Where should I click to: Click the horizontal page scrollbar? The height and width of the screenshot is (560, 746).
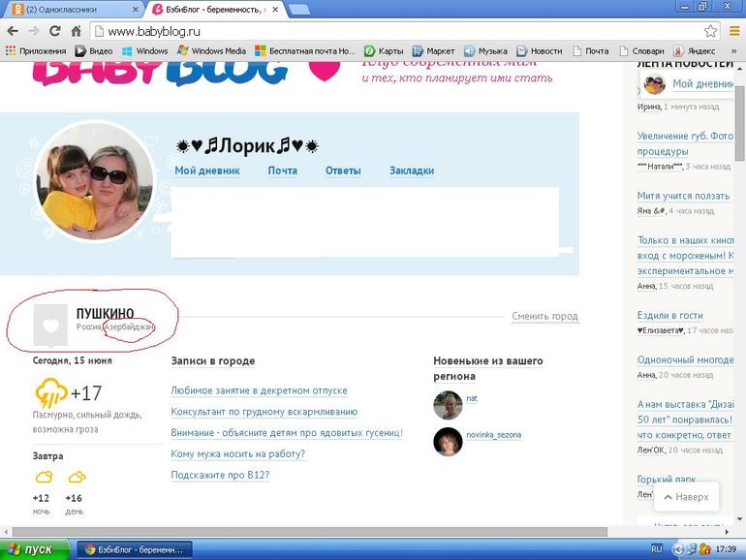tap(310, 532)
